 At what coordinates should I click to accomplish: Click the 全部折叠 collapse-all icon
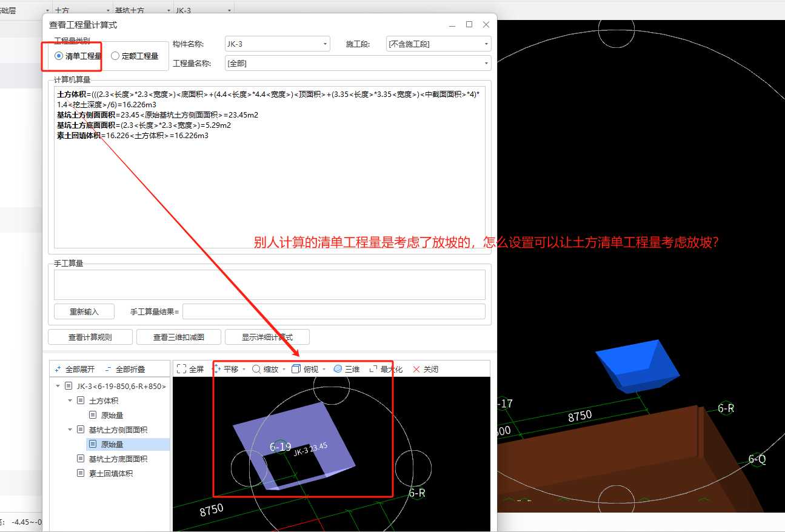[x=108, y=369]
